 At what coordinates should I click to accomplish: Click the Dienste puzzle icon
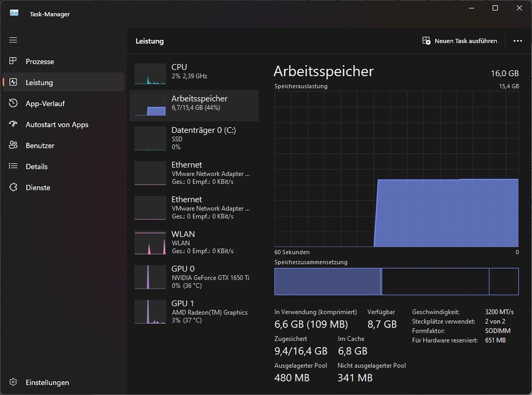(13, 187)
